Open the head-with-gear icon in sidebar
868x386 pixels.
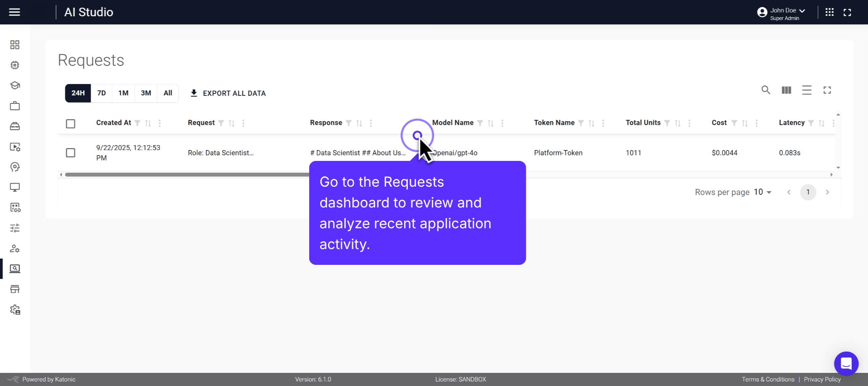tap(15, 167)
